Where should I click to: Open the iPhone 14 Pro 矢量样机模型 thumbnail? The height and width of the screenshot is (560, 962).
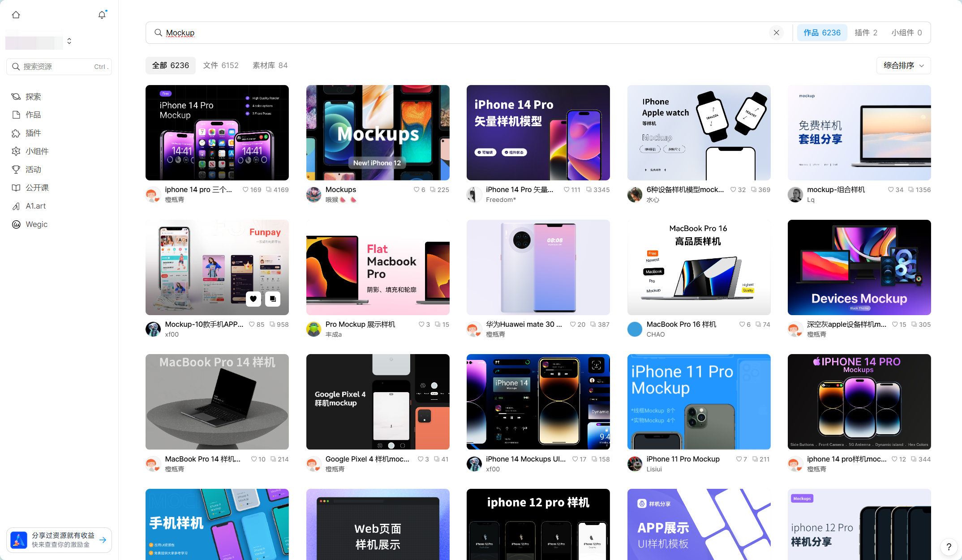[x=538, y=133]
